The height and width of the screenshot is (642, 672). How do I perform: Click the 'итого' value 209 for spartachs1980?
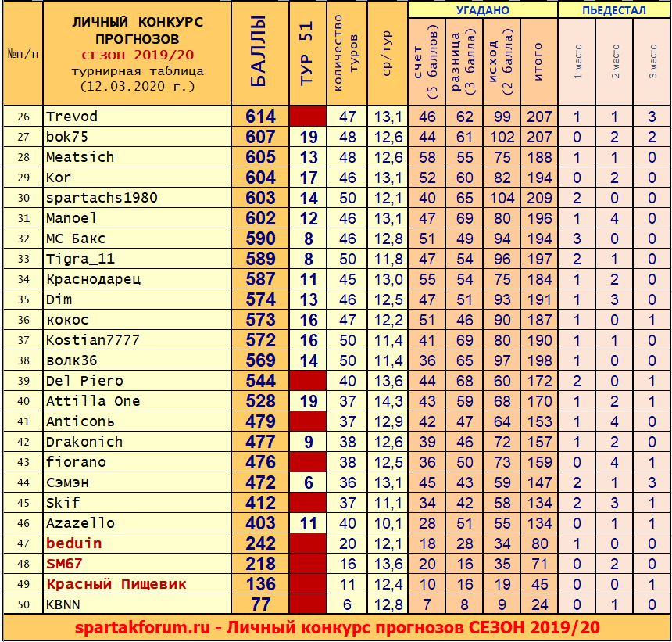(x=538, y=198)
